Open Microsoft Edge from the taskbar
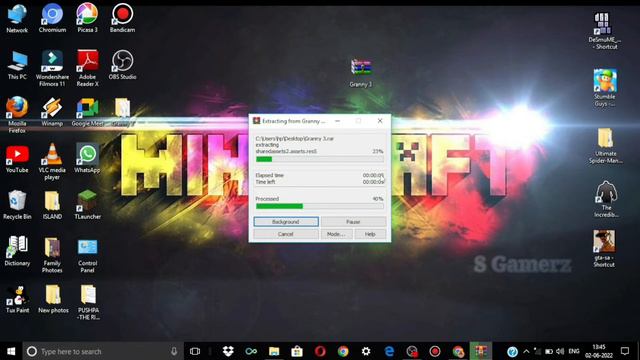The width and height of the screenshot is (640, 360). click(389, 351)
